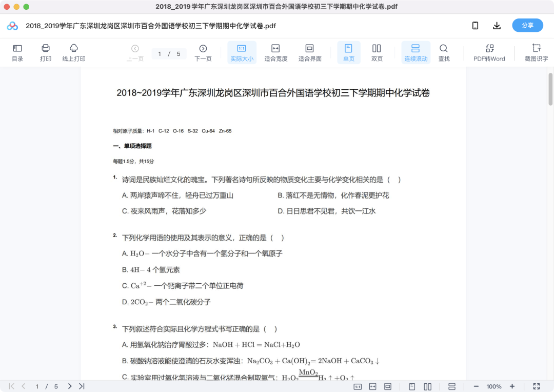Go to 下一页 next page
Screen dimensions: 554x392
(x=203, y=53)
